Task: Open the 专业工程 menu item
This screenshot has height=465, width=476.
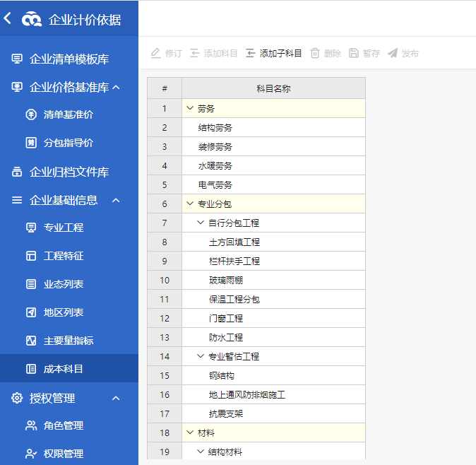Action: (64, 228)
